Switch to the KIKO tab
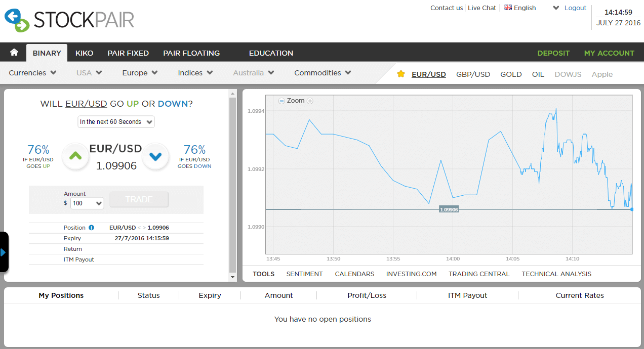This screenshot has width=644, height=349. (x=84, y=53)
